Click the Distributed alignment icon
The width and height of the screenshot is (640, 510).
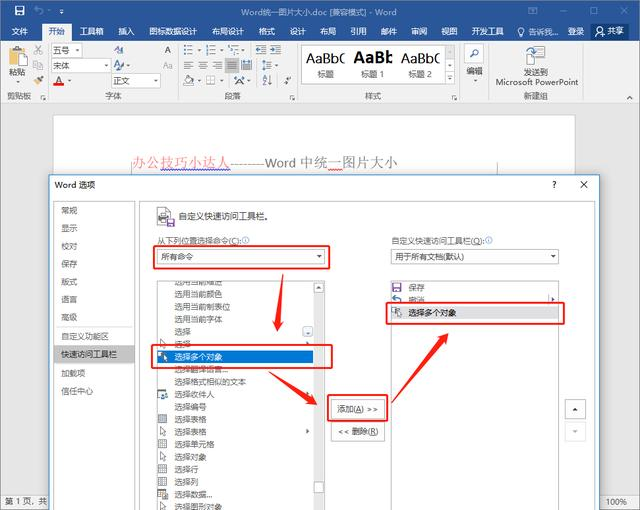(247, 65)
